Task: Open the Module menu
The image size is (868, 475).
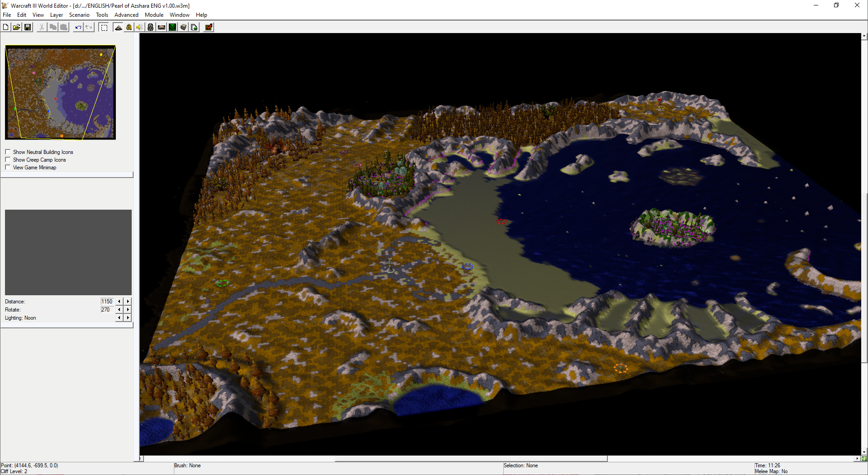Action: pos(154,15)
